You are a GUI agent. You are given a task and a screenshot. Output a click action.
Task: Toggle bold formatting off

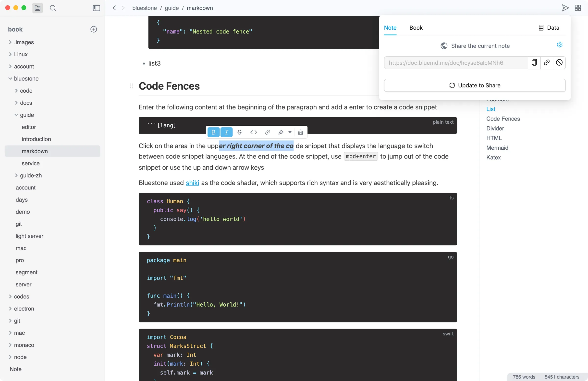tap(213, 132)
